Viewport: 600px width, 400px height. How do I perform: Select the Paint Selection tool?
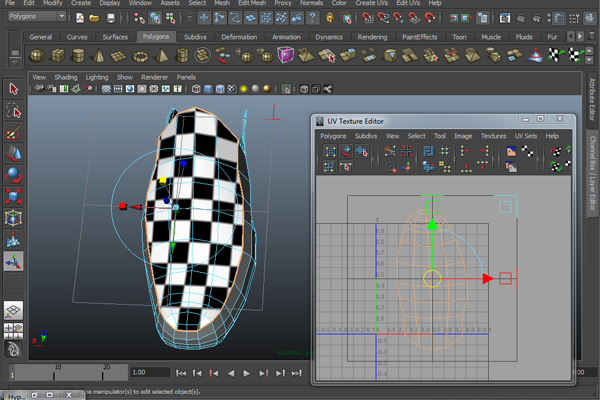click(13, 132)
